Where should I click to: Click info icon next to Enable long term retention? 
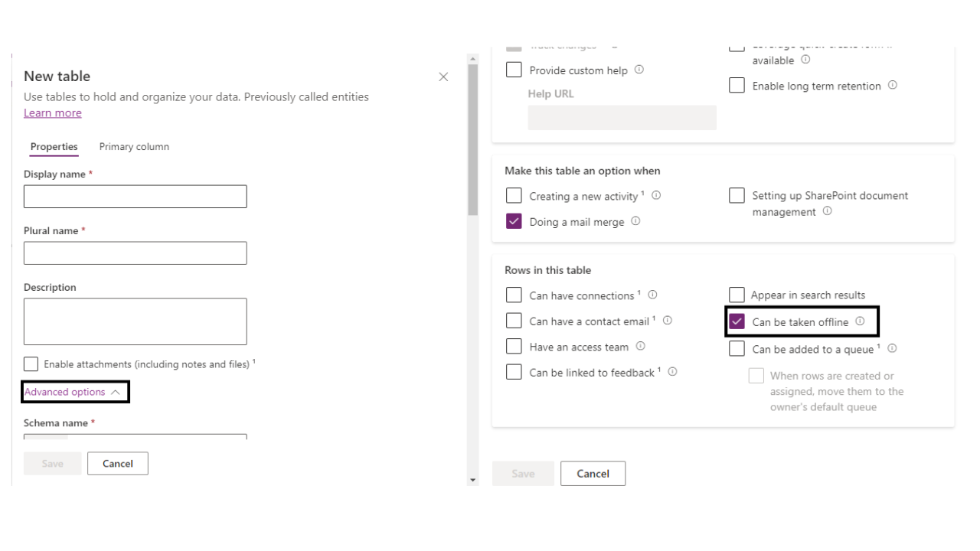coord(893,85)
